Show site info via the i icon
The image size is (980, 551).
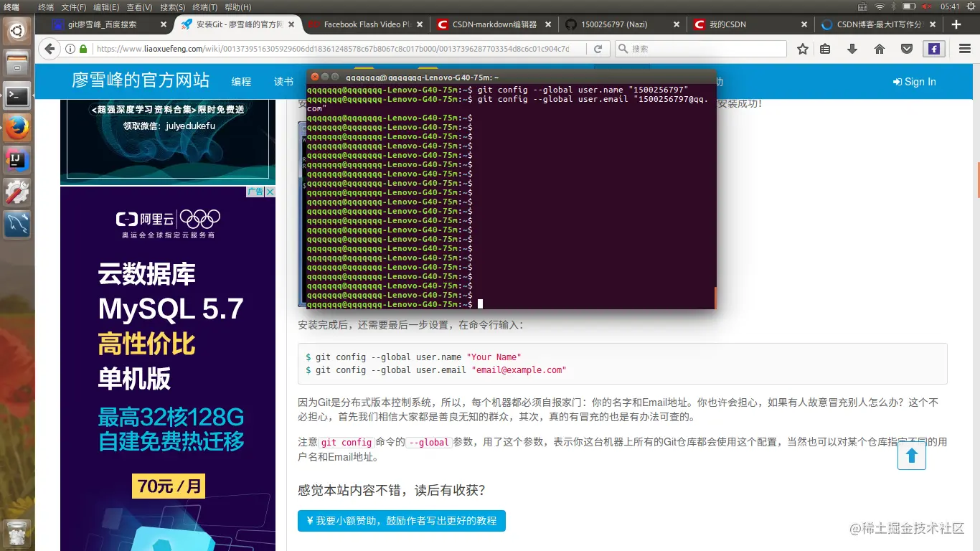(70, 50)
